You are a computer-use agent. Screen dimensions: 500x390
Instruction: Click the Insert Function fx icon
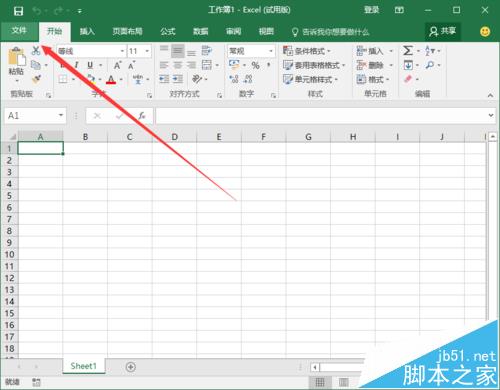point(142,116)
